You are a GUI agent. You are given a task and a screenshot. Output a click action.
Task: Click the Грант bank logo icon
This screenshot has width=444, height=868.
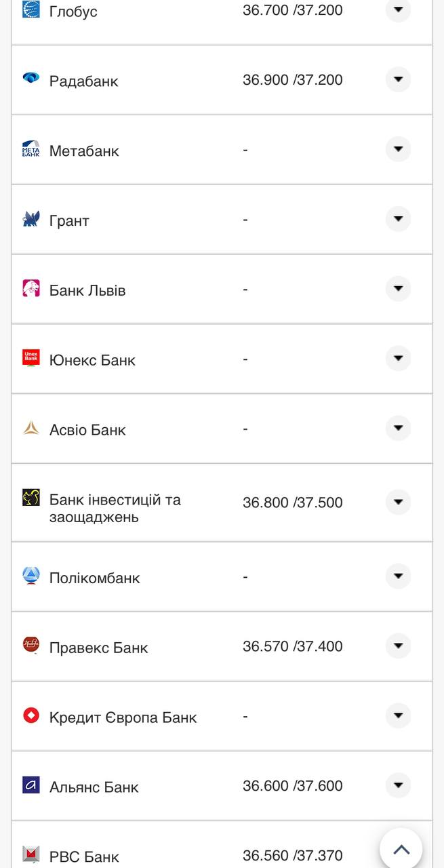click(x=31, y=219)
